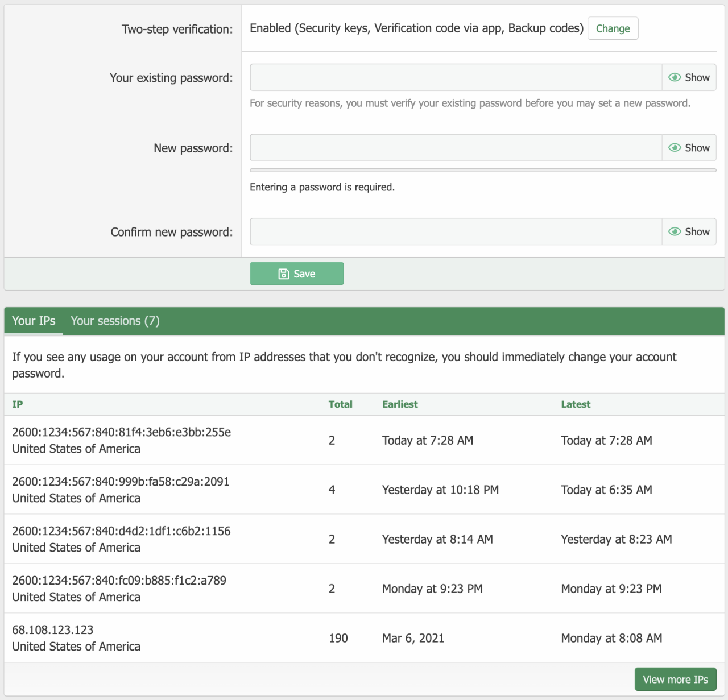Click the Total column header
Image resolution: width=728 pixels, height=700 pixels.
coord(340,404)
